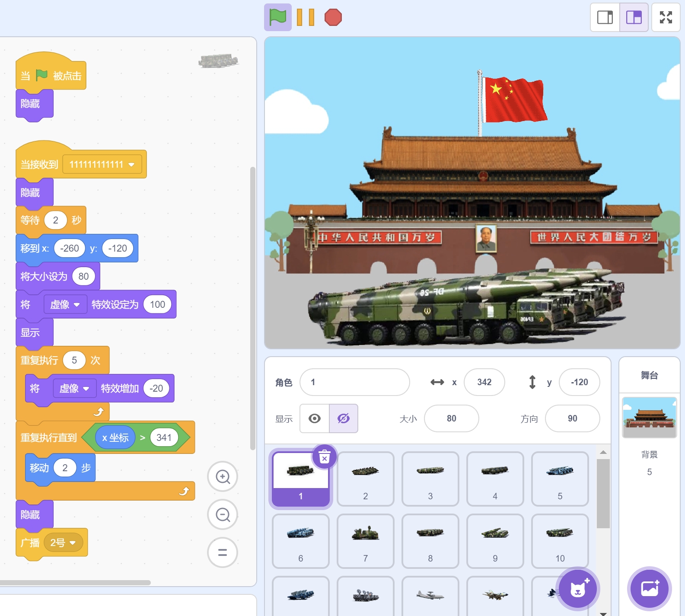Expand 虚像 dropdown in 特效设定为 block
This screenshot has width=685, height=616.
pyautogui.click(x=76, y=305)
